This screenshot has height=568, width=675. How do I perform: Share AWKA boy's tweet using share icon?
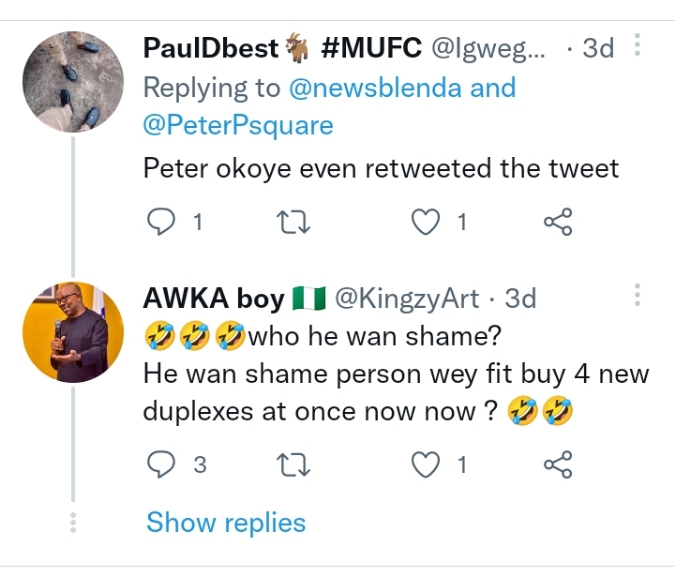[x=557, y=463]
